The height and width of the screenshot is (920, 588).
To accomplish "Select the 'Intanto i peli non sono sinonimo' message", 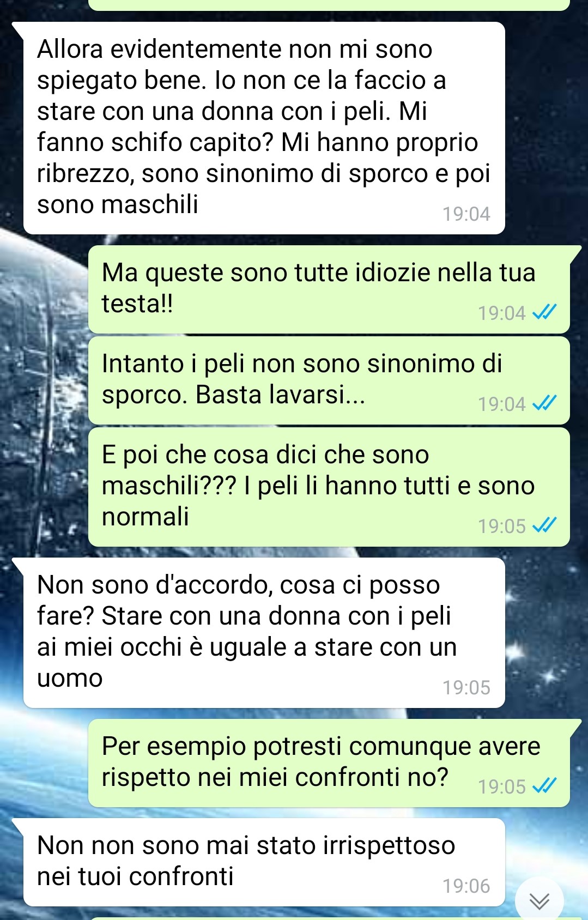I will pos(329,380).
